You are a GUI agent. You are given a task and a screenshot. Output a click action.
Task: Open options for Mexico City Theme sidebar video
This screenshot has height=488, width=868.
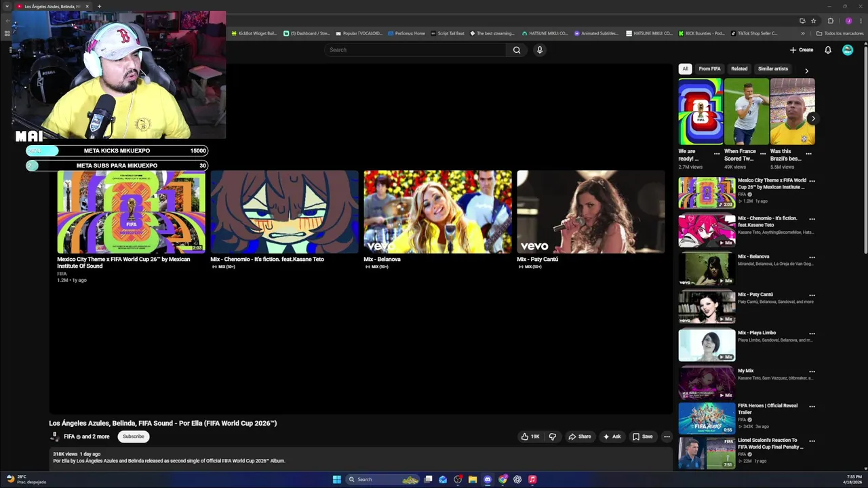tap(812, 182)
